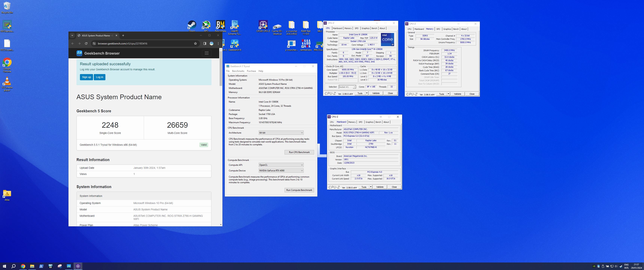Open the CPUID CPU-Z desktop shortcut
The image size is (644, 270).
click(x=263, y=26)
